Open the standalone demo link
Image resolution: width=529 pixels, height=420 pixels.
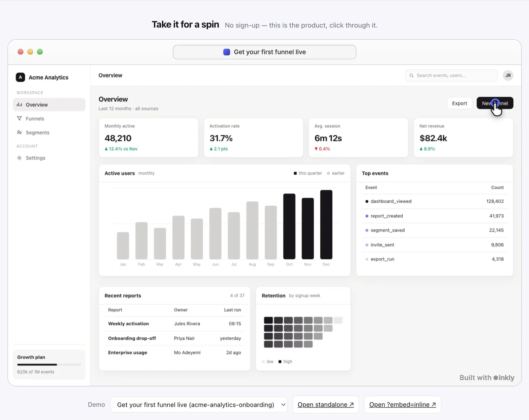326,404
